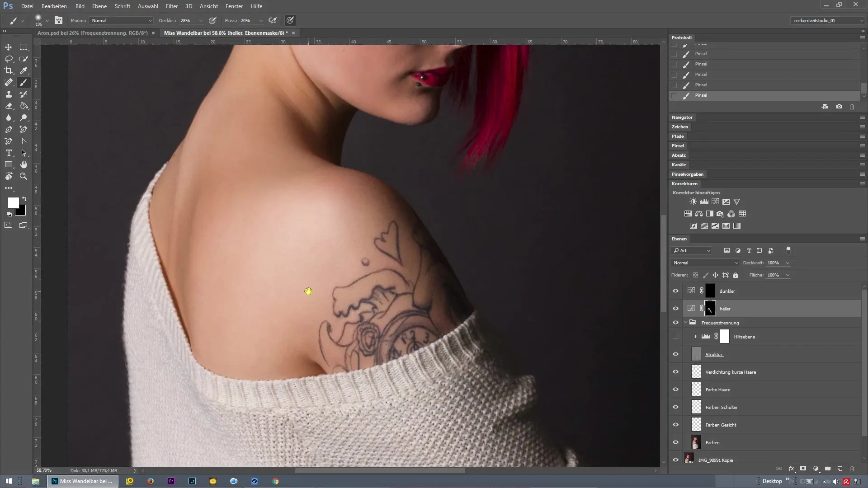Screen dimensions: 868x488
Task: Open layer blend mode Normal dropdown
Action: click(x=705, y=263)
